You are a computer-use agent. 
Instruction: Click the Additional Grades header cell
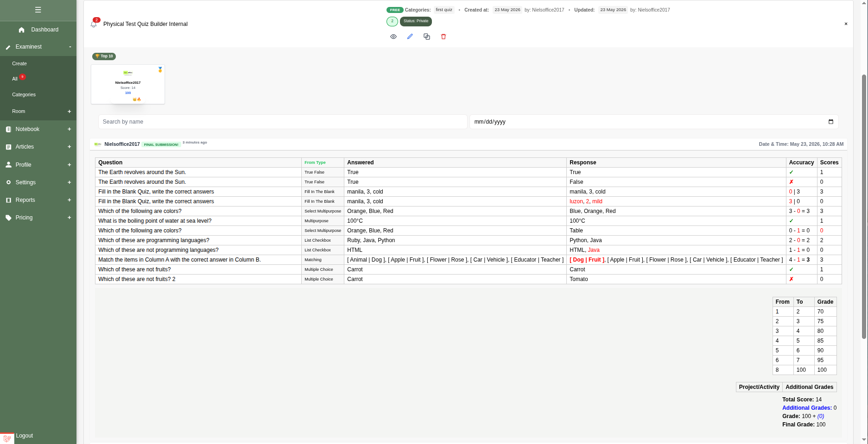[x=809, y=387]
